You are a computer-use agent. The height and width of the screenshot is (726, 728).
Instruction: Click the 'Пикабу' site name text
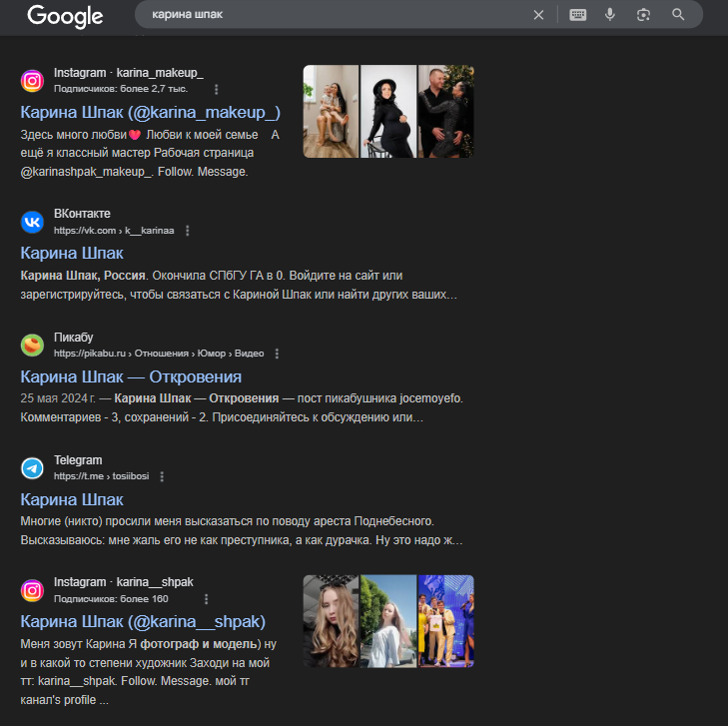[73, 337]
